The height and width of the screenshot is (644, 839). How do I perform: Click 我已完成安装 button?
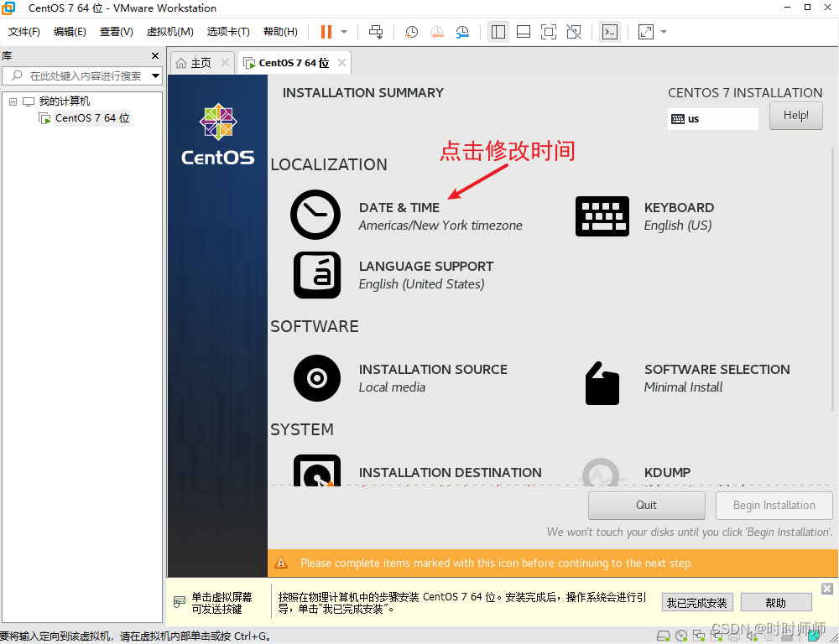696,603
